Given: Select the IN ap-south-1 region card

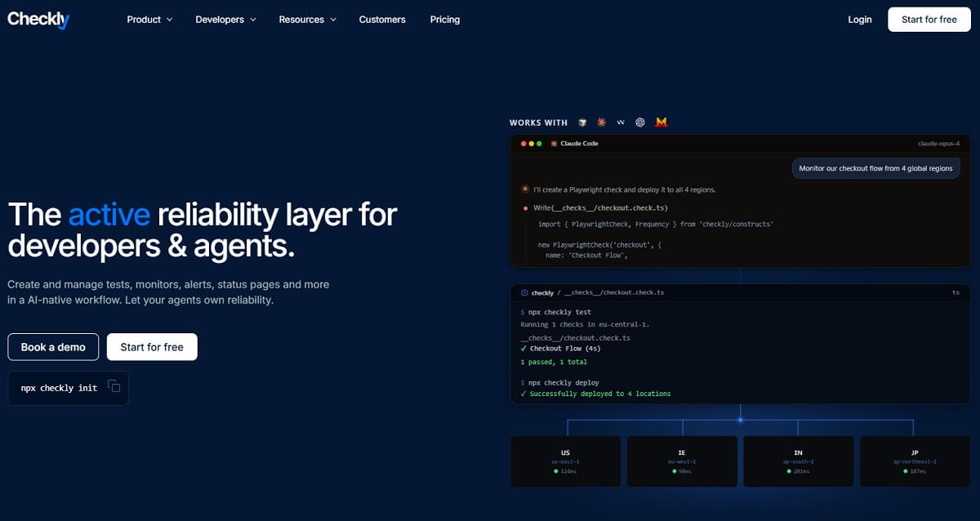Looking at the screenshot, I should coord(798,461).
